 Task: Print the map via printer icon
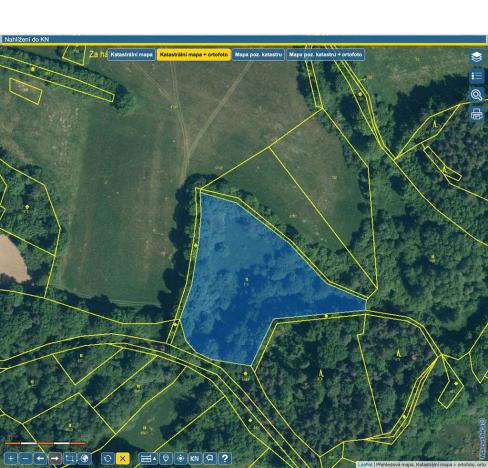476,114
